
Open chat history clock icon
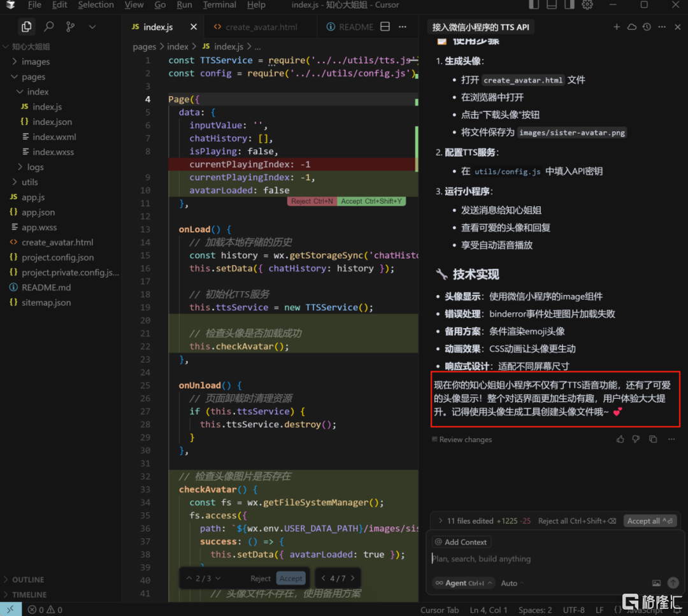[647, 27]
